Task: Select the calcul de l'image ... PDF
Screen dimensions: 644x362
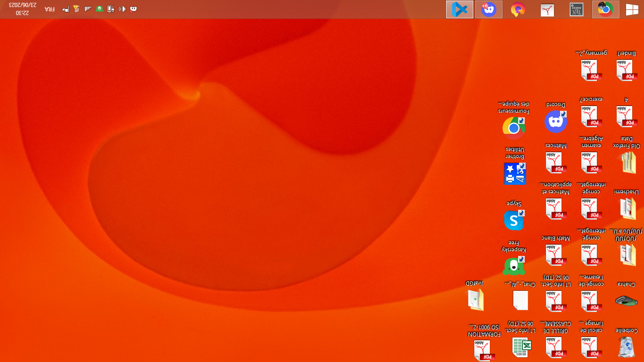Action: click(591, 340)
